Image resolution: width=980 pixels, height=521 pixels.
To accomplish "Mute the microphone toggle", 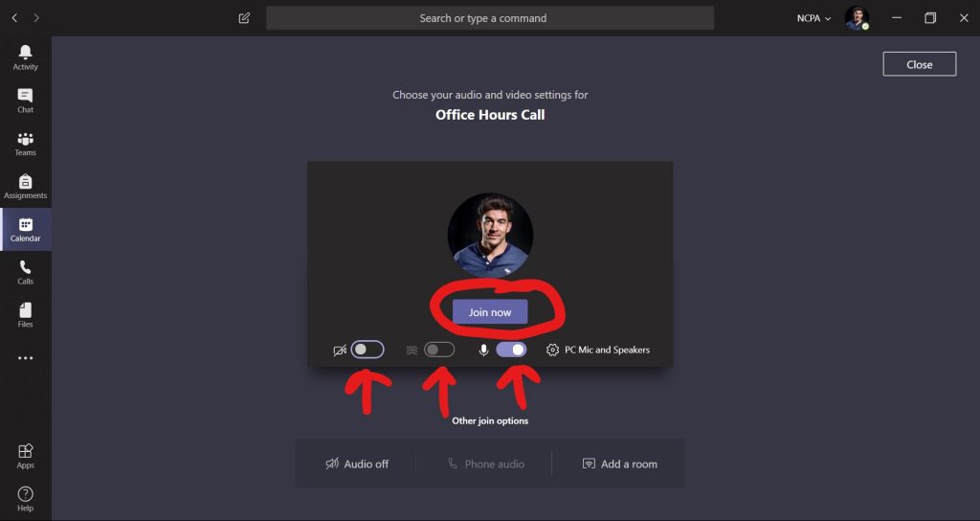I will 511,350.
